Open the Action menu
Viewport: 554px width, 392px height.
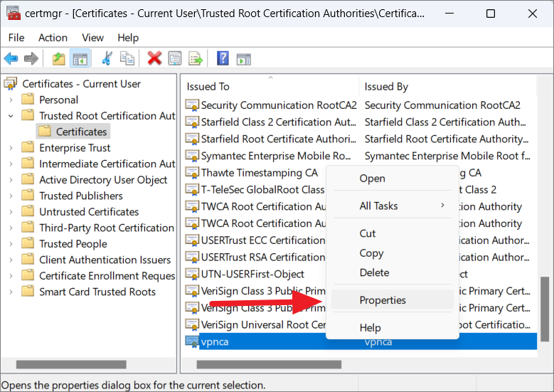point(53,38)
